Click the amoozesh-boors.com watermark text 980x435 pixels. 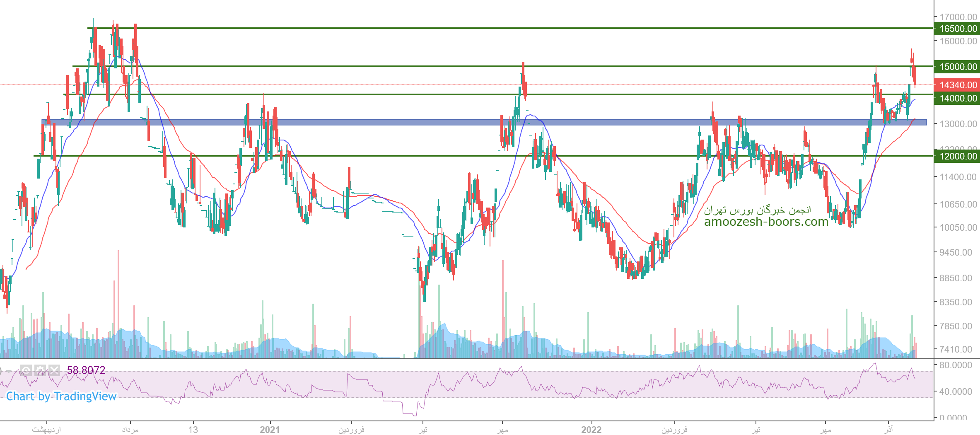click(x=766, y=222)
